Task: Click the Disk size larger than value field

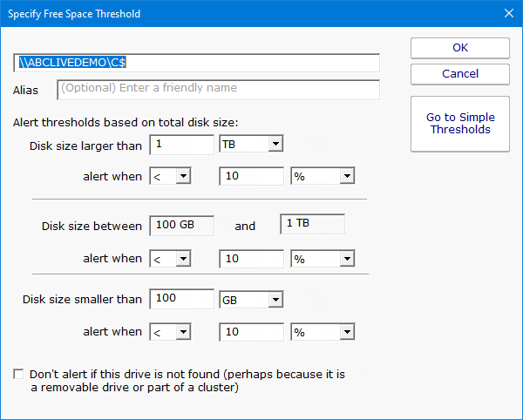Action: point(181,144)
